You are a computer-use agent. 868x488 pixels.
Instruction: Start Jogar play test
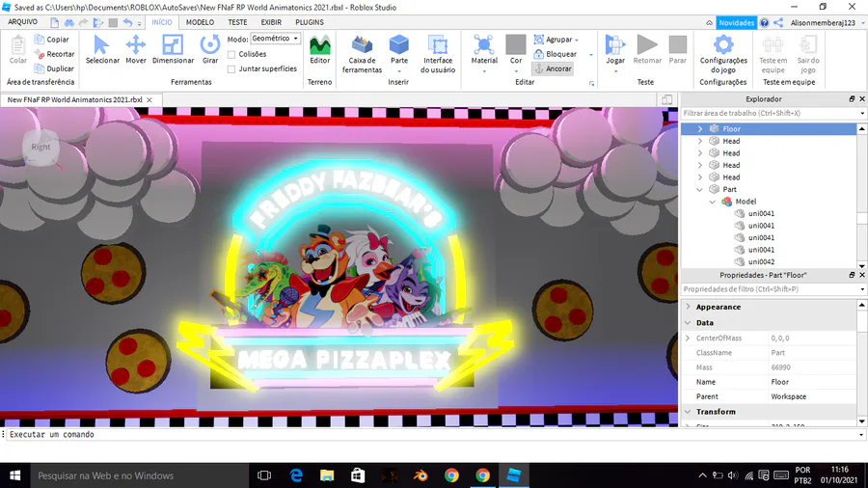tap(615, 54)
